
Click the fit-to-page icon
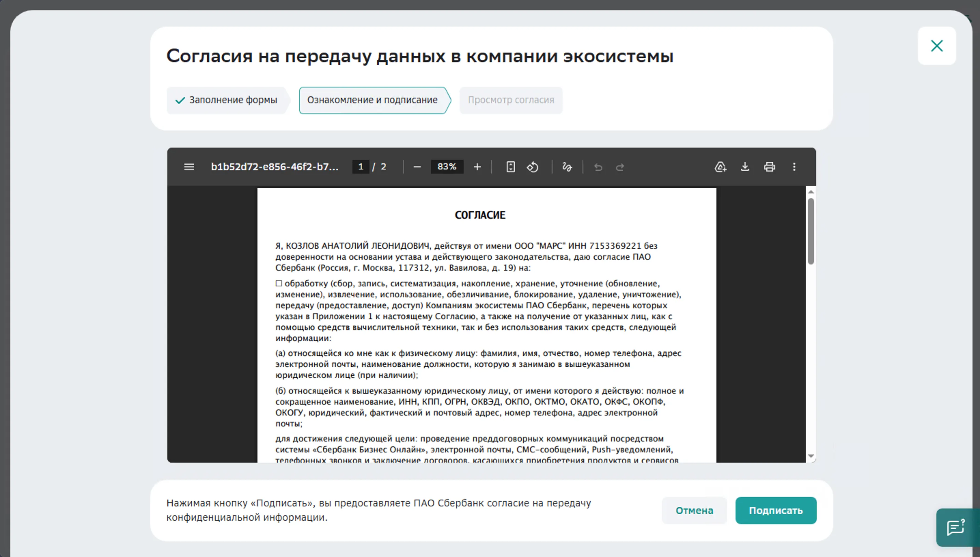point(510,167)
